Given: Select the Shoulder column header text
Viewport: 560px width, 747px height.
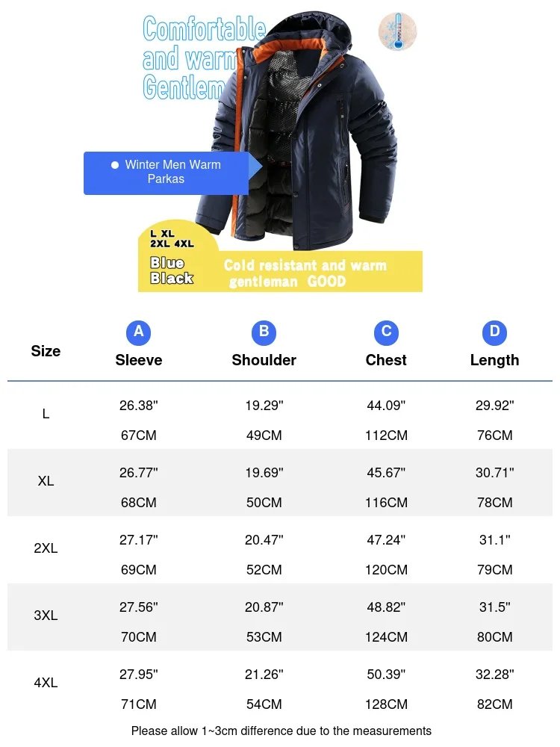Looking at the screenshot, I should 264,360.
